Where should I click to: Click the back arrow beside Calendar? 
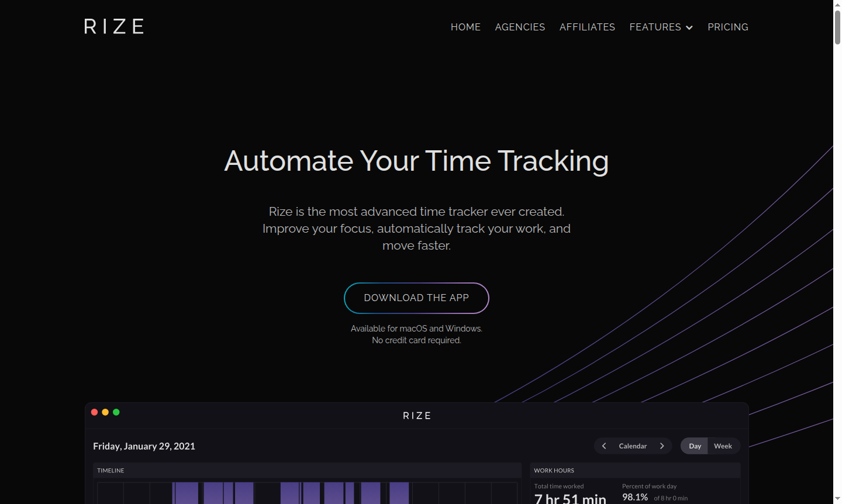pos(603,446)
